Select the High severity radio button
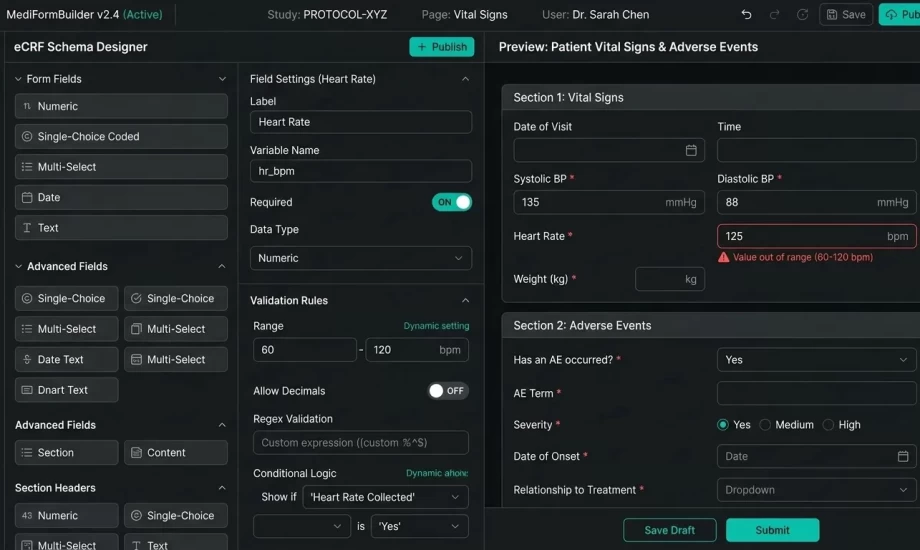 (x=828, y=425)
